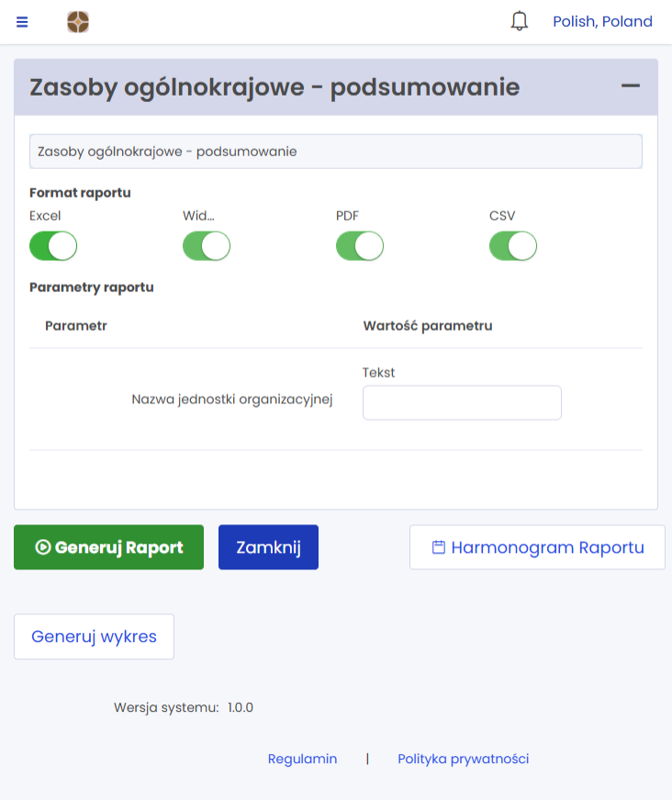This screenshot has height=800, width=672.
Task: Open the Regulamin link
Action: click(x=302, y=759)
